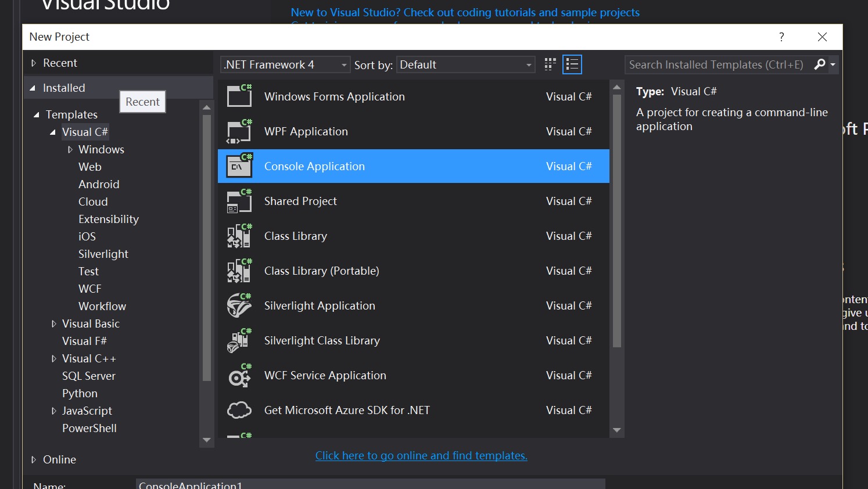Switch to small icons grid view
This screenshot has height=489, width=868.
(550, 64)
